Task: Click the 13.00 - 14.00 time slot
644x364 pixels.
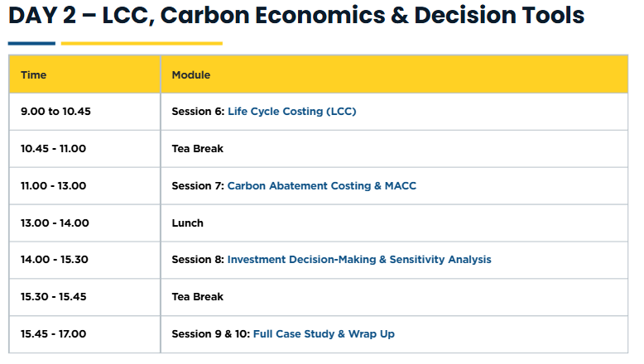Action: coord(55,223)
